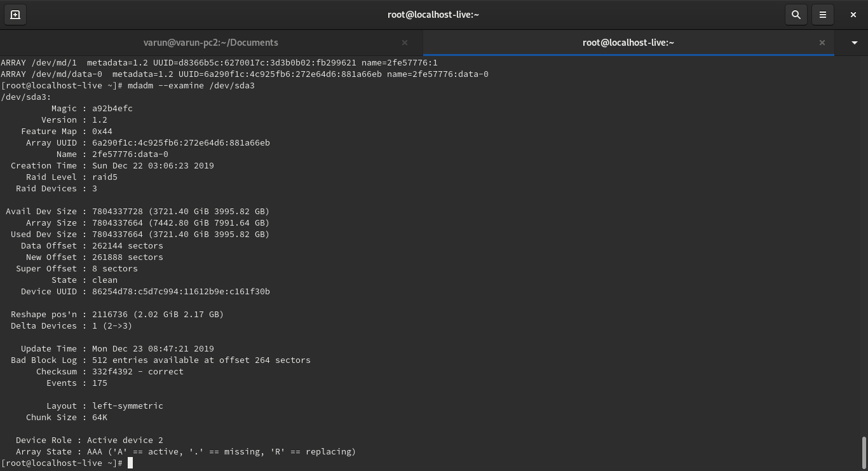Click the Device UUID value

(180, 292)
